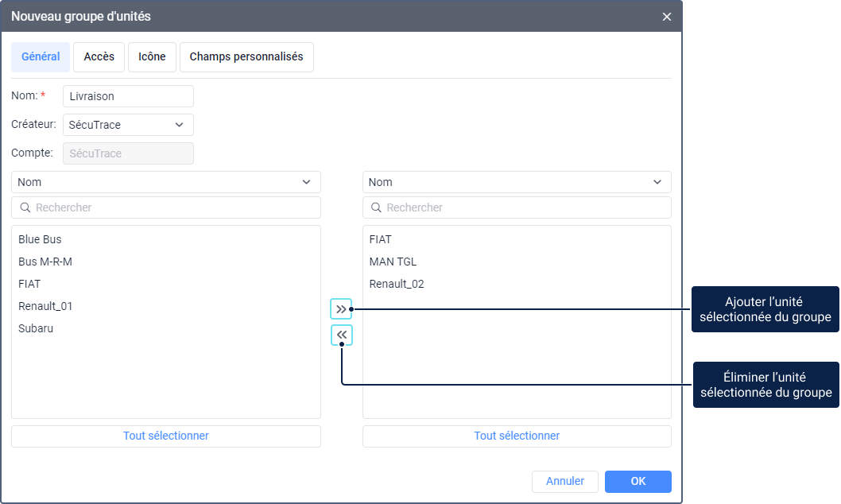841x504 pixels.
Task: Close the Nouveau groupe d'unités dialog
Action: pos(667,17)
